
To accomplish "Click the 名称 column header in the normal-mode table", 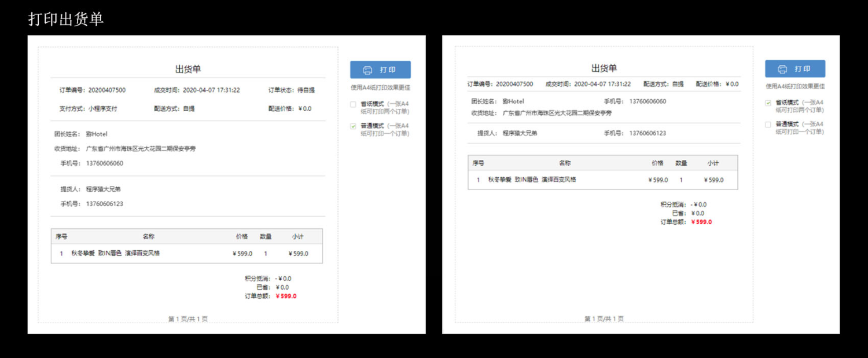I will pyautogui.click(x=148, y=236).
